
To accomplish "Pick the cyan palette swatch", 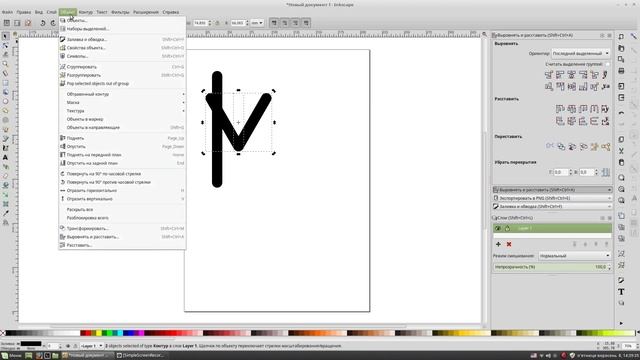I will (x=120, y=333).
